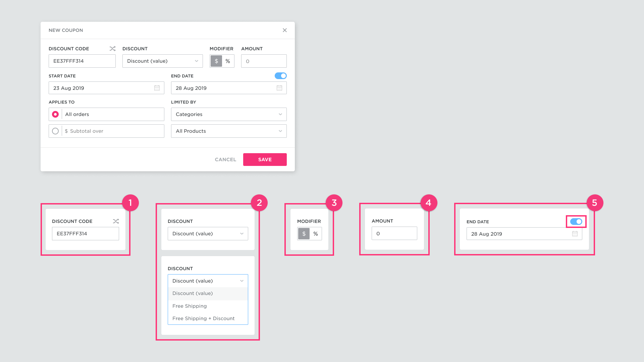The width and height of the screenshot is (644, 362).
Task: Click the Limited By label
Action: pyautogui.click(x=183, y=102)
